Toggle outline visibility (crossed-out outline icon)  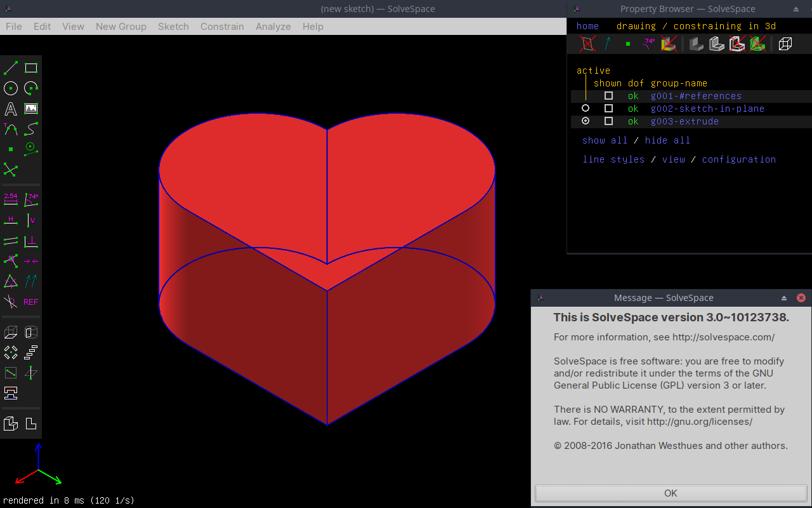point(737,44)
